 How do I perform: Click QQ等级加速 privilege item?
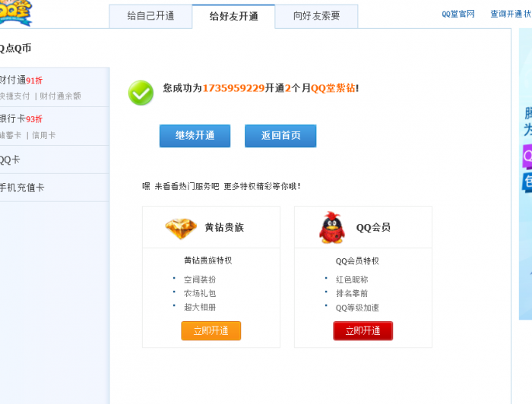coord(357,308)
